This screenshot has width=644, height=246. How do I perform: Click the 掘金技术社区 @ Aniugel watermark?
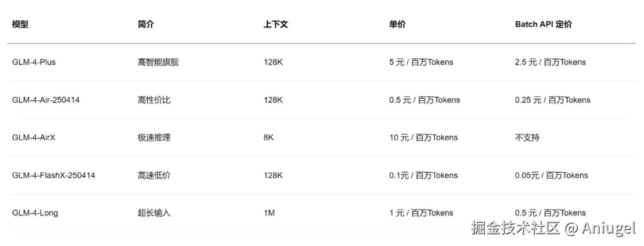(x=553, y=228)
